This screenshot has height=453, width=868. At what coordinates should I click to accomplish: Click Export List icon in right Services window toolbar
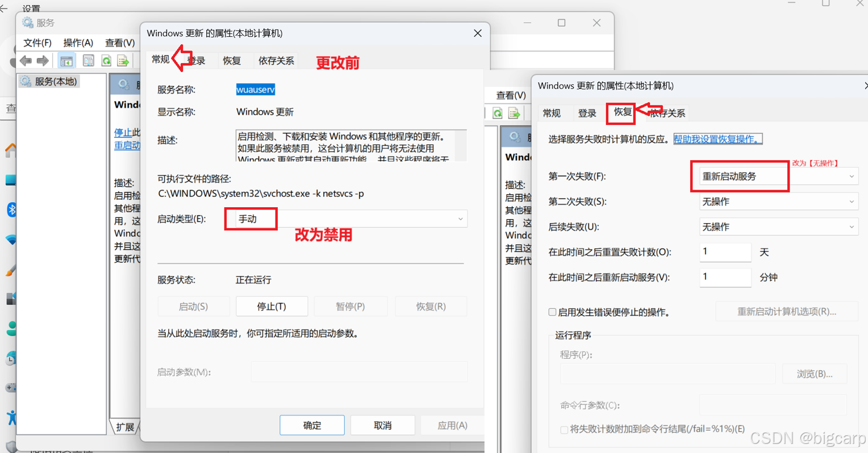(x=515, y=113)
